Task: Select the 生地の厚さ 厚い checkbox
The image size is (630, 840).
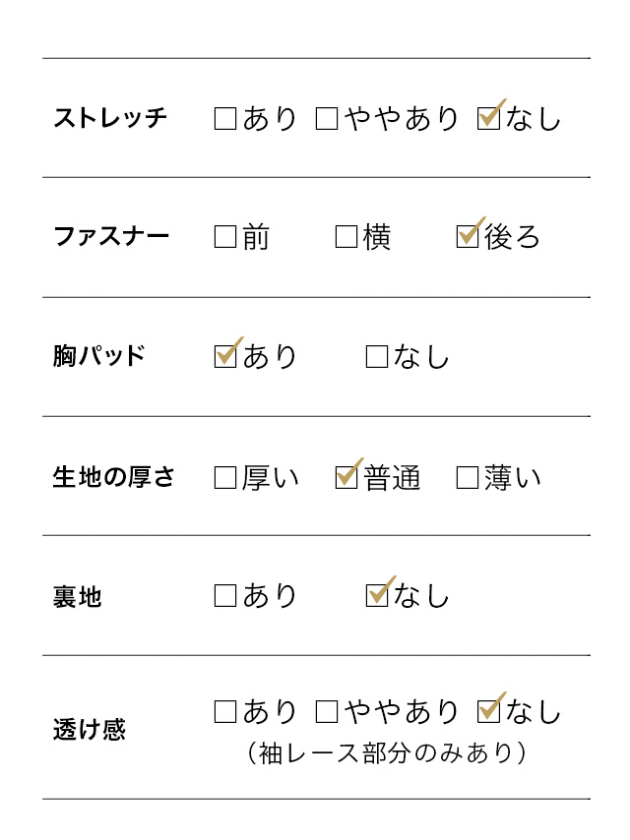Action: click(225, 478)
